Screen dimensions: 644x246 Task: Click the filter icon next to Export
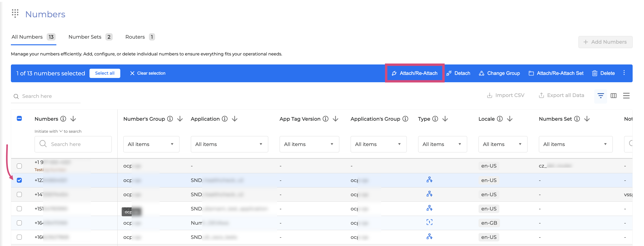(600, 96)
